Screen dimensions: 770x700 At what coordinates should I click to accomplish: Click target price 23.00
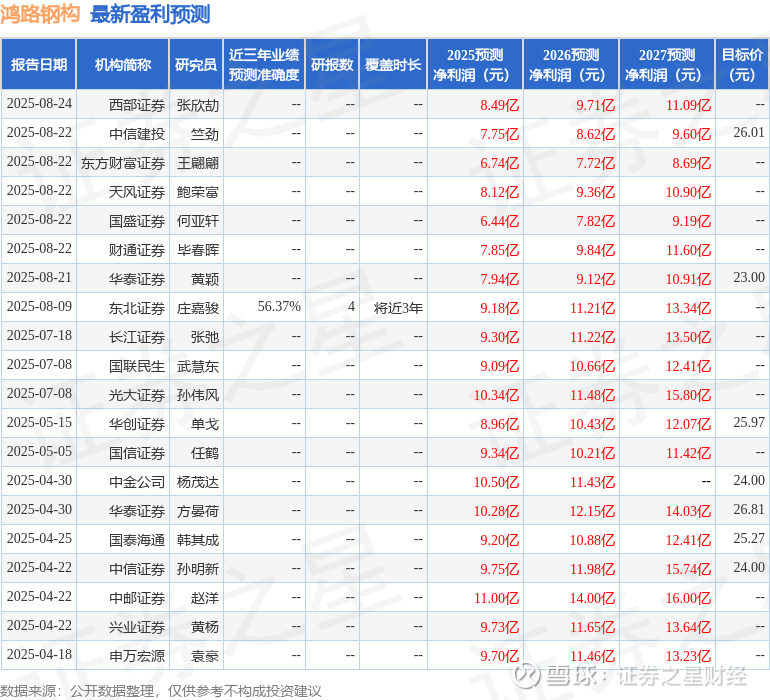click(x=749, y=278)
